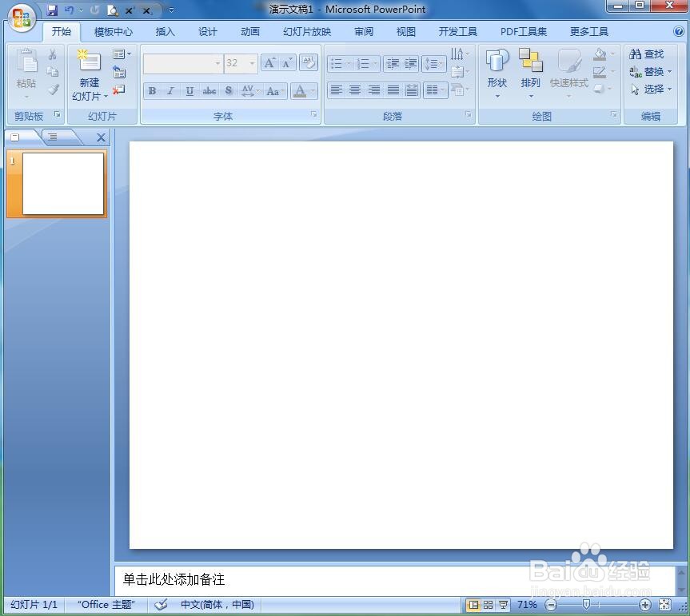Toggle bold formatting
The image size is (690, 616).
click(152, 91)
